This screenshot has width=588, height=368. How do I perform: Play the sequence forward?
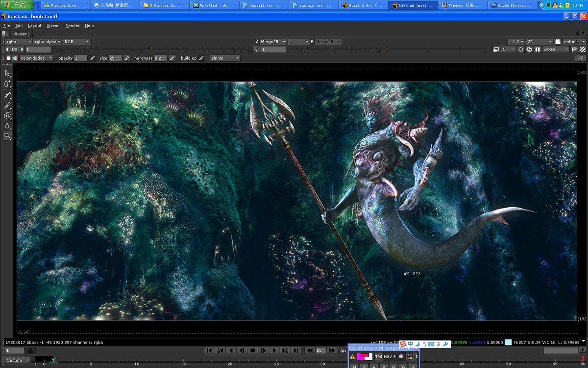click(x=274, y=350)
